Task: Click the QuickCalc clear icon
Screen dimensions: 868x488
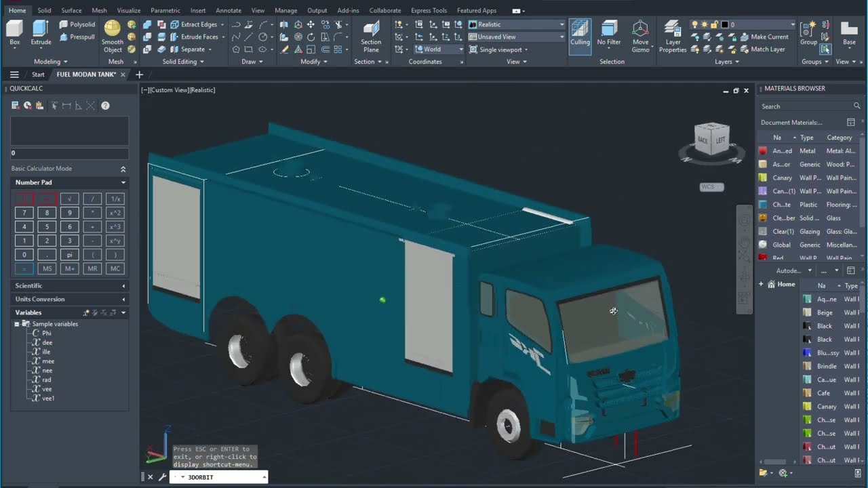Action: click(x=15, y=106)
